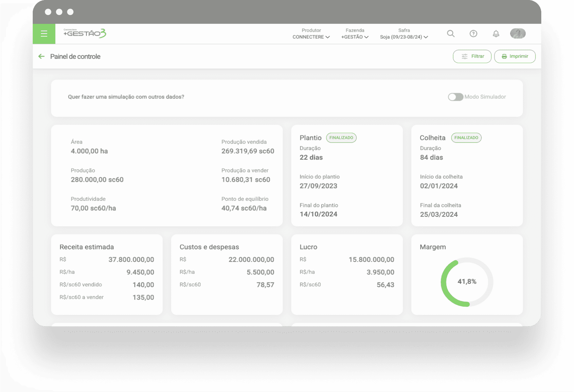
Task: Enable the Modo Simulador toggle
Action: coord(455,97)
